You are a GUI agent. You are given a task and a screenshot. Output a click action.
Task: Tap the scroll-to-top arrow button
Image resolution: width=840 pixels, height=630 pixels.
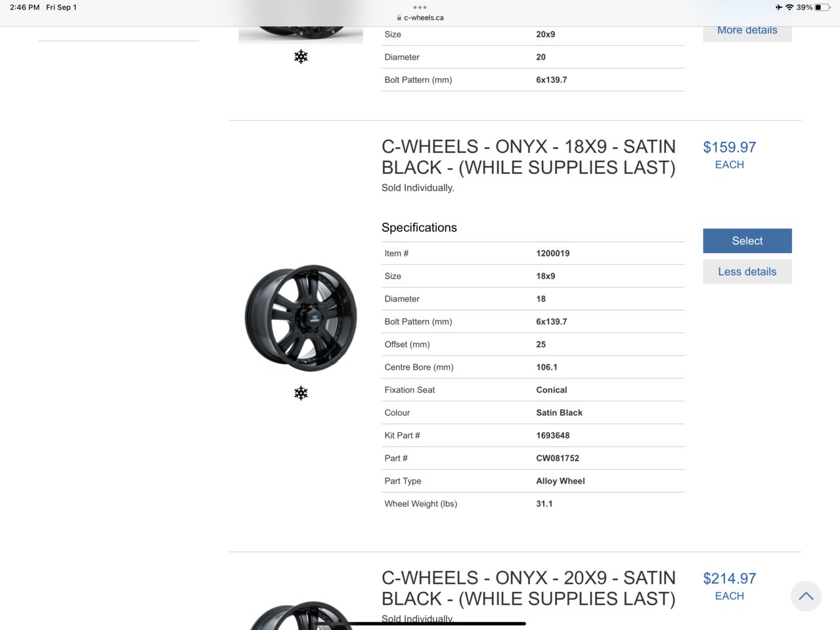pos(806,596)
